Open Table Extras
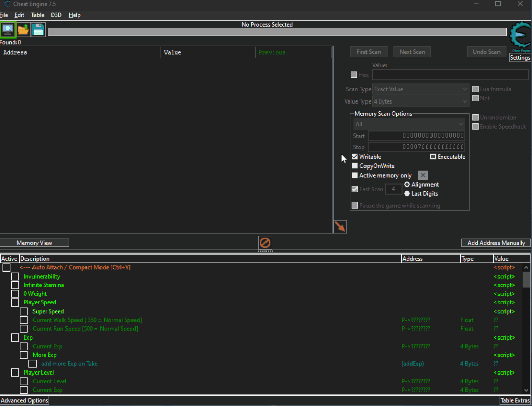This screenshot has width=532, height=406. click(x=515, y=400)
